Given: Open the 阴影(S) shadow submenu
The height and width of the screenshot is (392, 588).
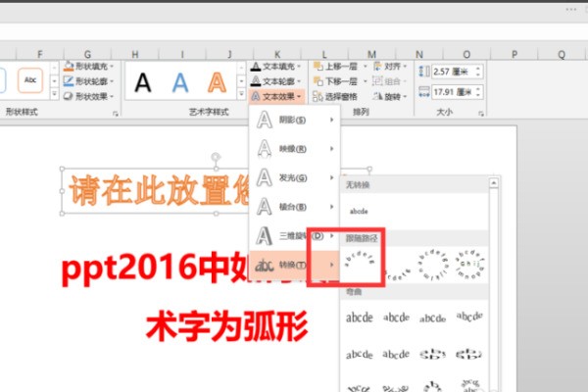Looking at the screenshot, I should [x=295, y=120].
